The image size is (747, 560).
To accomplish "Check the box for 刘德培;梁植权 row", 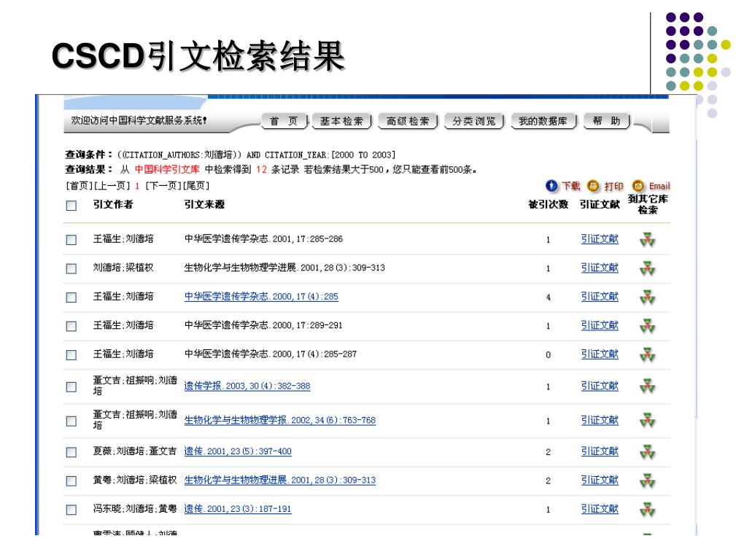I will (71, 268).
